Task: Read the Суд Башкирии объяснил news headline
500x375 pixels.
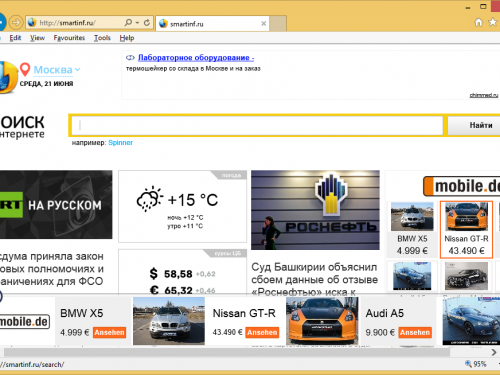Action: pos(315,279)
